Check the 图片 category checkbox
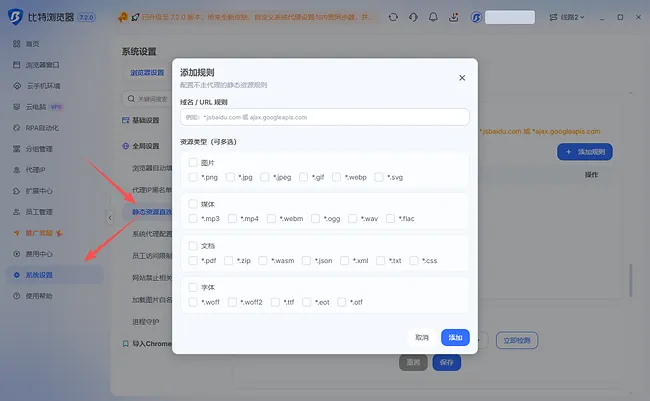The height and width of the screenshot is (401, 650). click(193, 162)
